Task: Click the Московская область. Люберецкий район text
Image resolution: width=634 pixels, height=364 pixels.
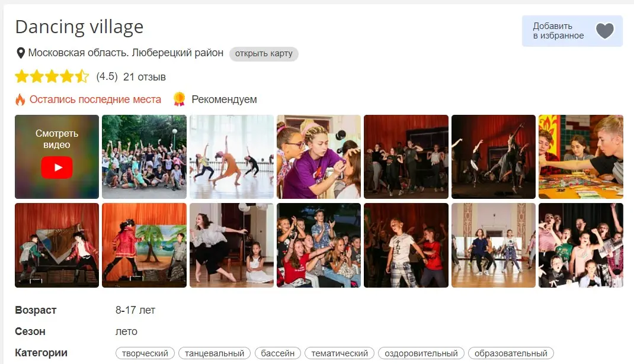Action: pos(126,53)
